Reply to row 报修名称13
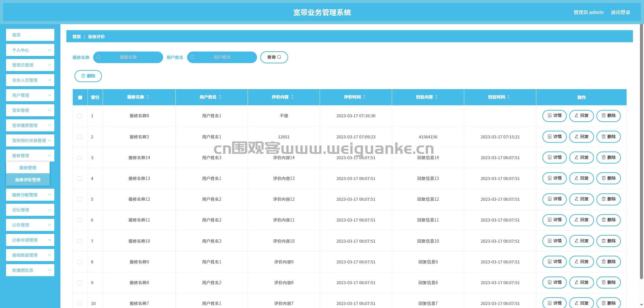 tap(582, 178)
